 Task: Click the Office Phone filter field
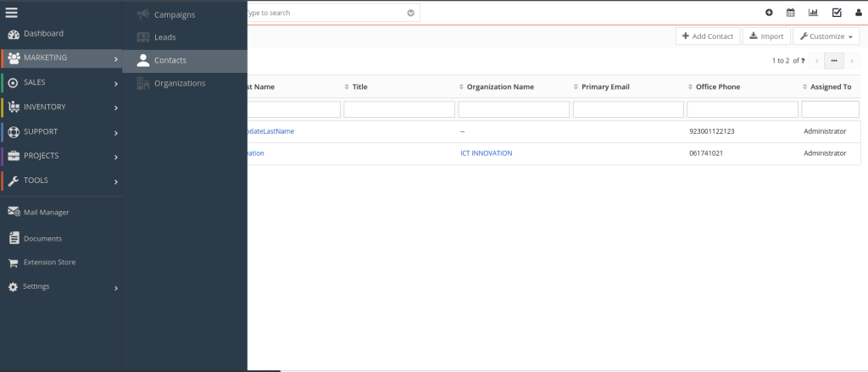click(x=742, y=109)
